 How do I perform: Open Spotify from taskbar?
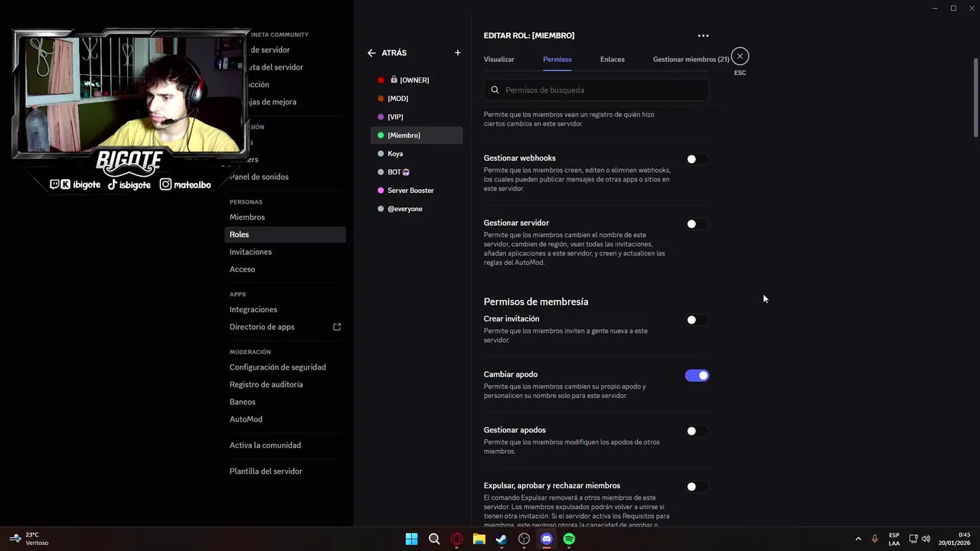(x=569, y=539)
